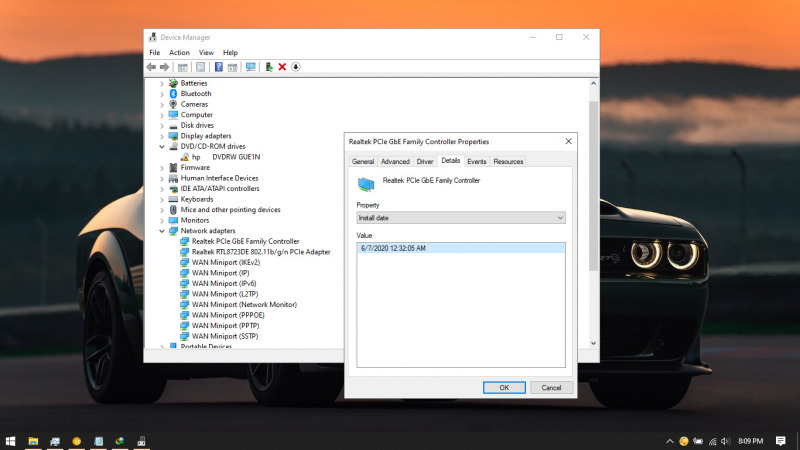Select Realtek PCIe GbE Family Controller tree item
800x450 pixels.
point(245,241)
